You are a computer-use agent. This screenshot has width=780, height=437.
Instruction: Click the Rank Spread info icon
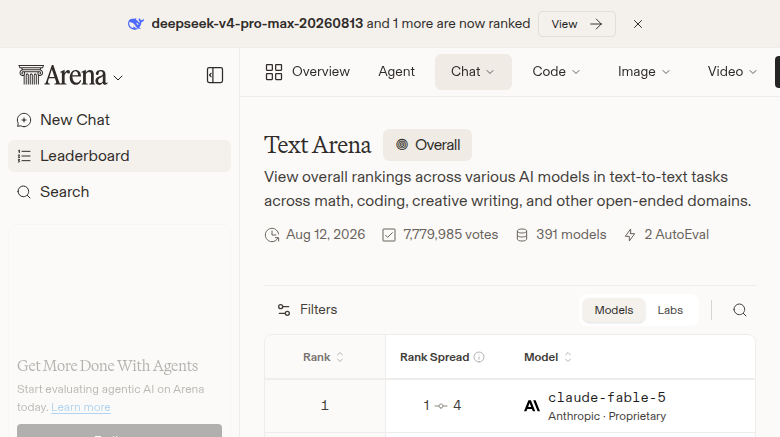pos(479,357)
